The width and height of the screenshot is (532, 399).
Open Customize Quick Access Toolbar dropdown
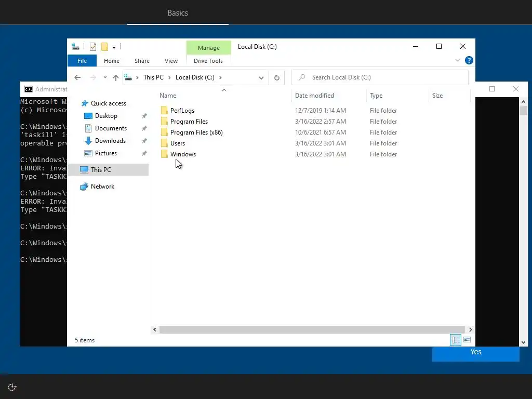pyautogui.click(x=114, y=47)
